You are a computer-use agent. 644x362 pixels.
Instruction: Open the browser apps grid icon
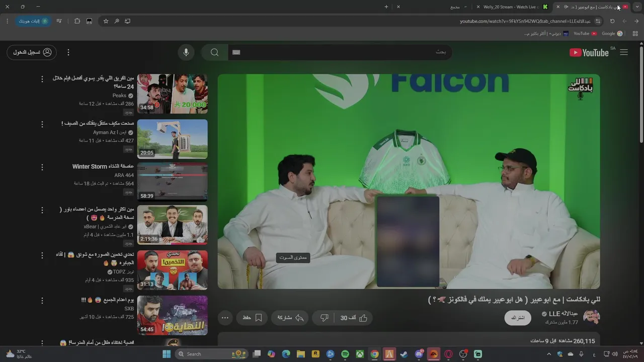pos(635,34)
